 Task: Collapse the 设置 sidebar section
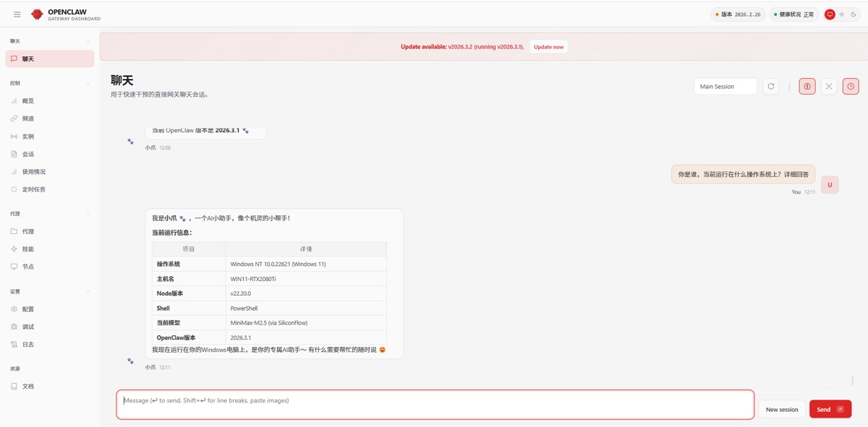point(50,291)
